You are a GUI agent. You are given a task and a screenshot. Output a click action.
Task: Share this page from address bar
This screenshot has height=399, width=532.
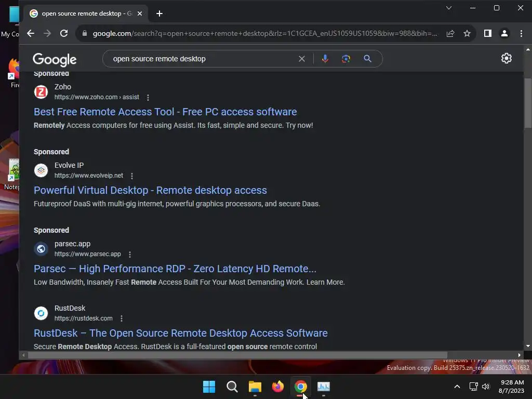pos(450,33)
